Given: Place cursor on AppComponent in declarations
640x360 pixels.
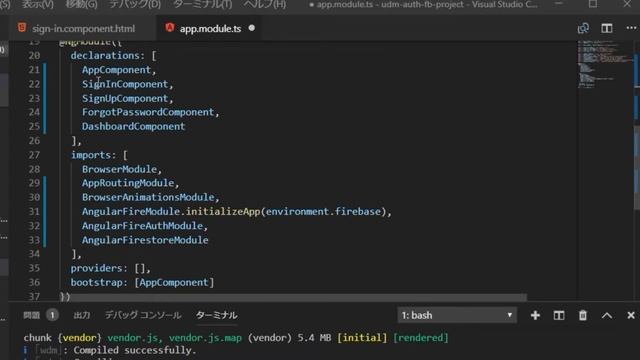Looking at the screenshot, I should (x=116, y=70).
